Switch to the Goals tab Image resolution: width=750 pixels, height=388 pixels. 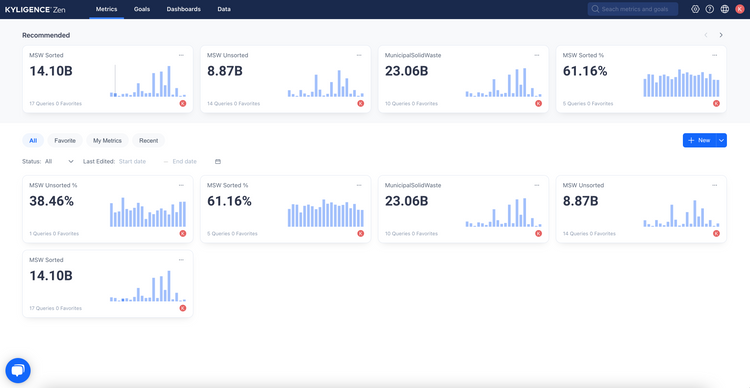(142, 9)
